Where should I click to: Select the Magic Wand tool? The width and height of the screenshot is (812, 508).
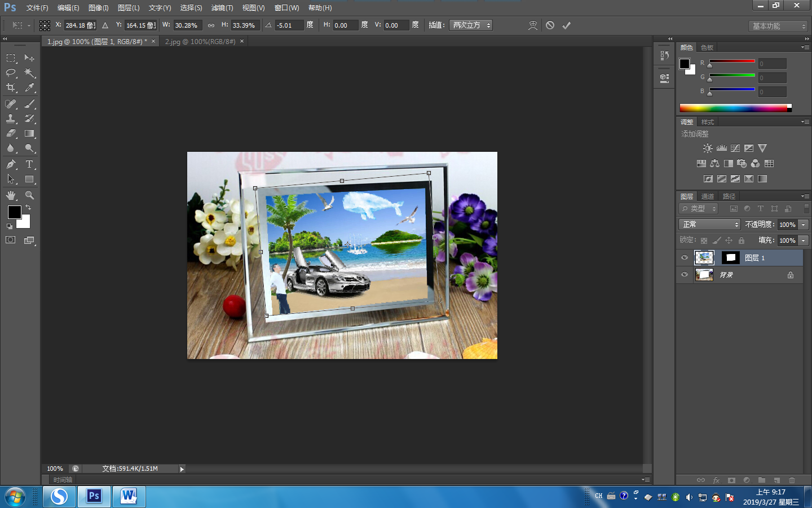[x=29, y=73]
